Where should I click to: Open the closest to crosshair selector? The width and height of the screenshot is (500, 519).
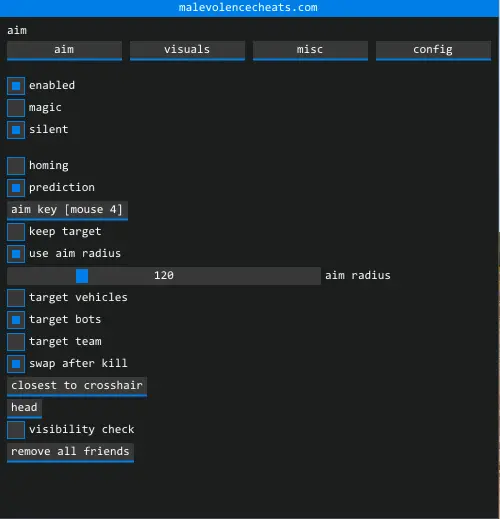(x=77, y=386)
